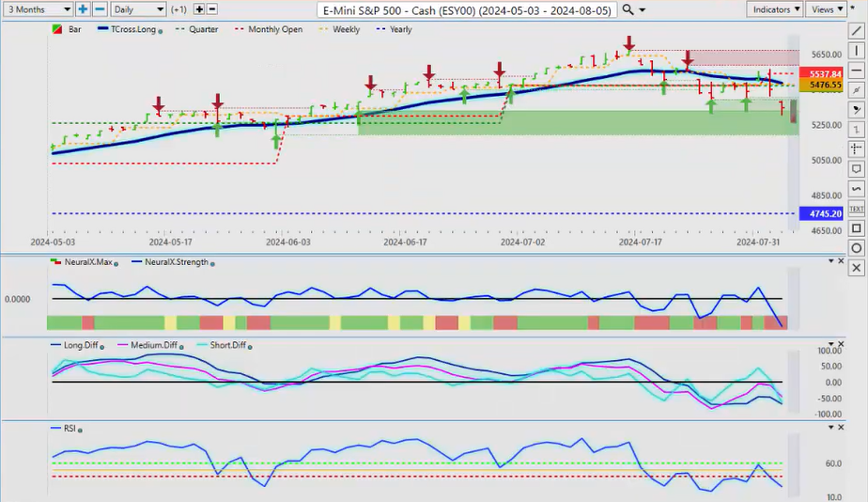Click the blue plus zoom-in button

pos(83,9)
